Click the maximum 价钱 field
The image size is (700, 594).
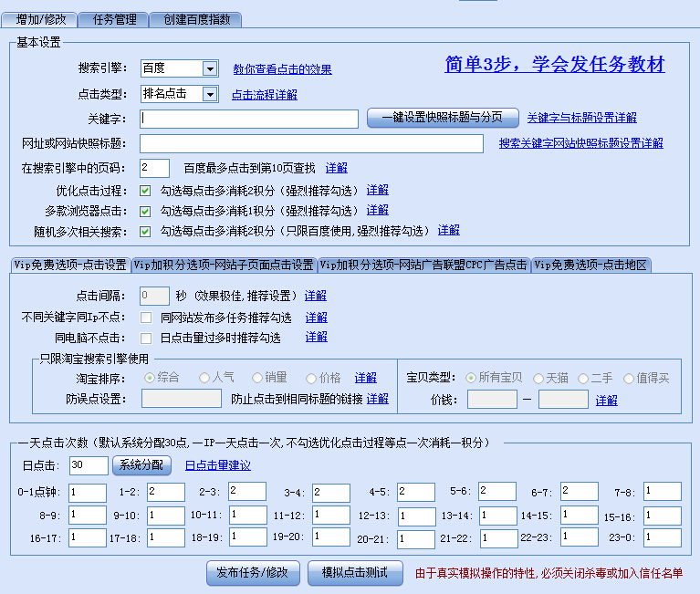pos(563,399)
